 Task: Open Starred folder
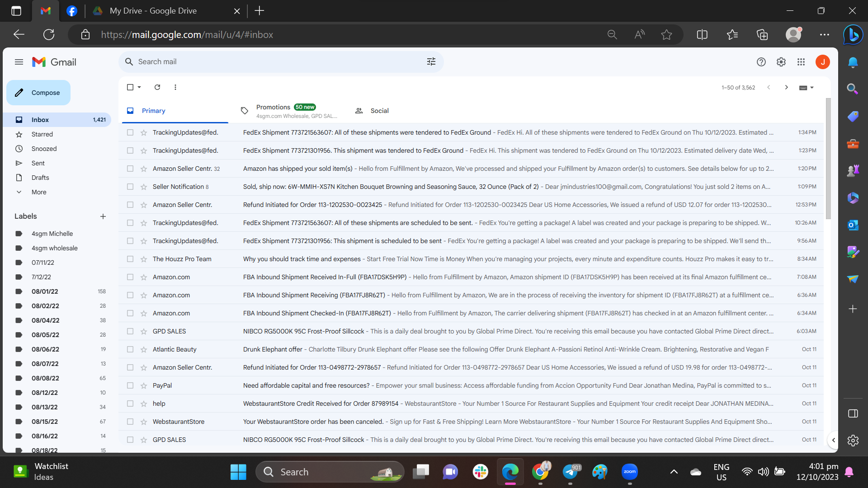point(42,134)
